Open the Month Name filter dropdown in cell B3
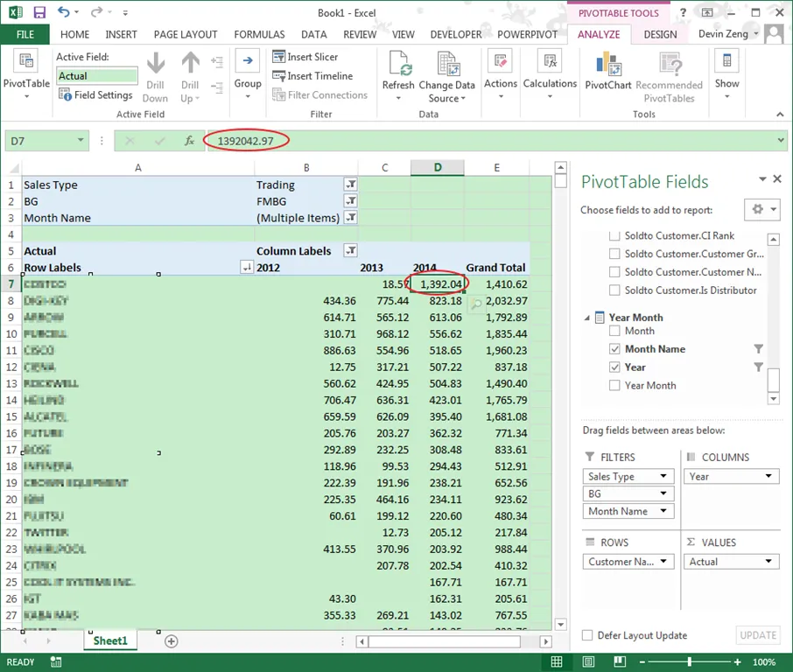This screenshot has width=793, height=672. click(350, 218)
